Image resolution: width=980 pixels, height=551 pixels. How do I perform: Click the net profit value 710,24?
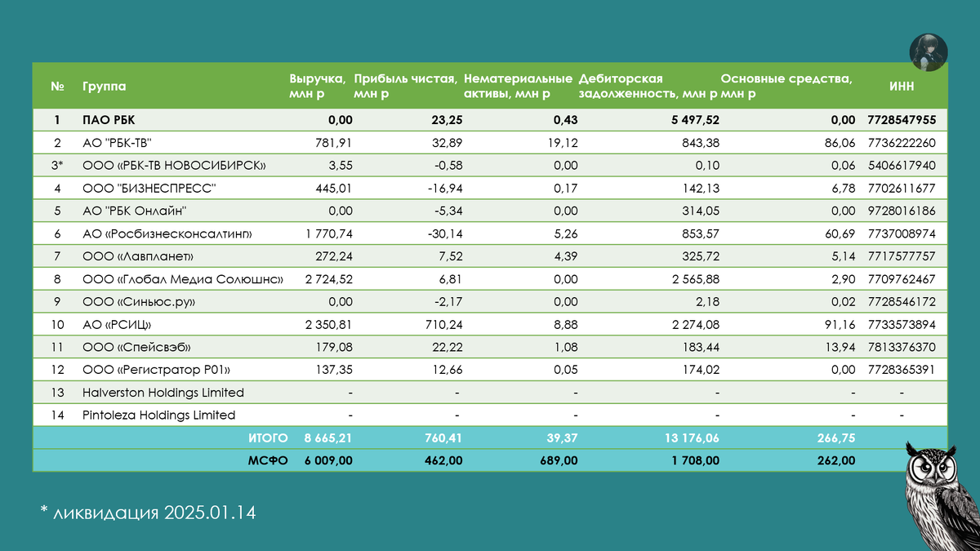(x=445, y=325)
